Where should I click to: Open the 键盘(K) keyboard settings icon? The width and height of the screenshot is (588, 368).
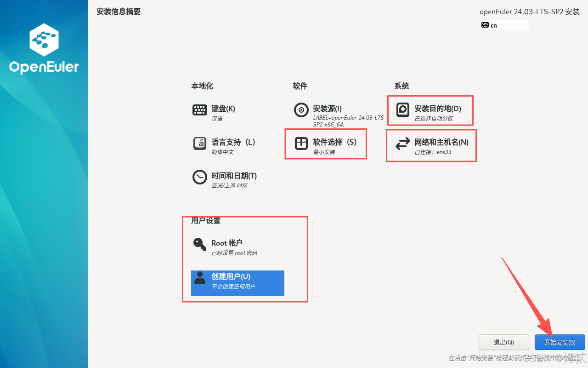[200, 110]
